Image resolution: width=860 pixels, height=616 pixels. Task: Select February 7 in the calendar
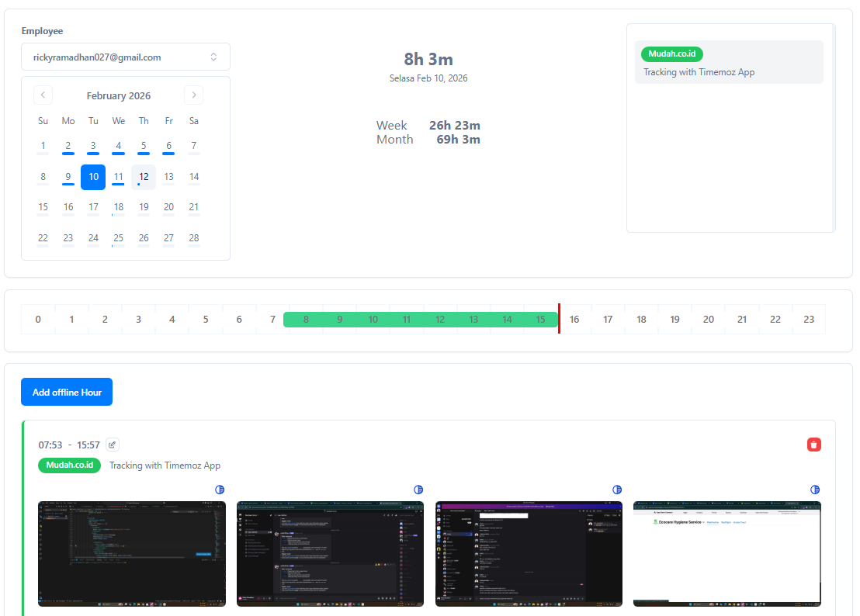[193, 147]
